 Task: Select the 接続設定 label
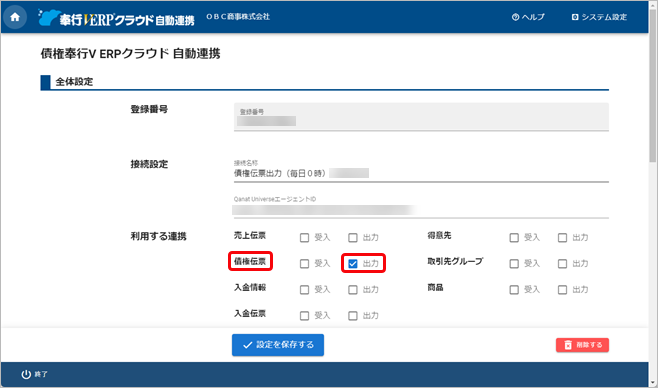(x=149, y=164)
